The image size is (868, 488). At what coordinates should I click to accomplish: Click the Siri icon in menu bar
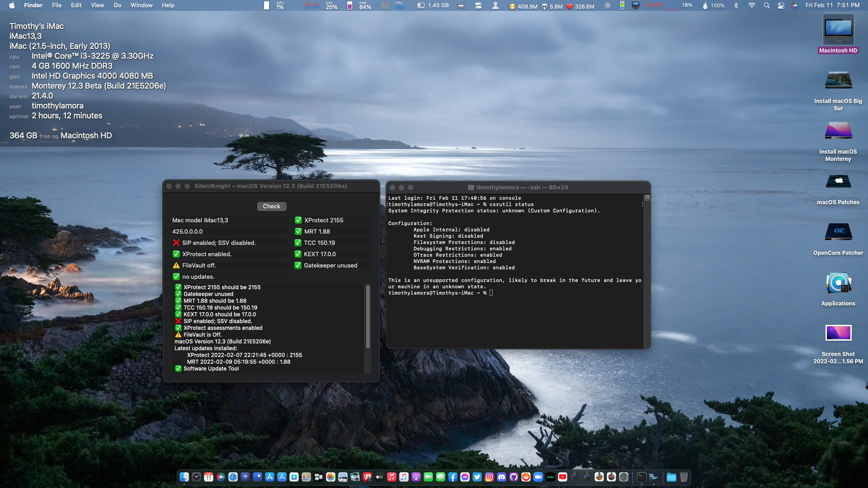pos(795,5)
